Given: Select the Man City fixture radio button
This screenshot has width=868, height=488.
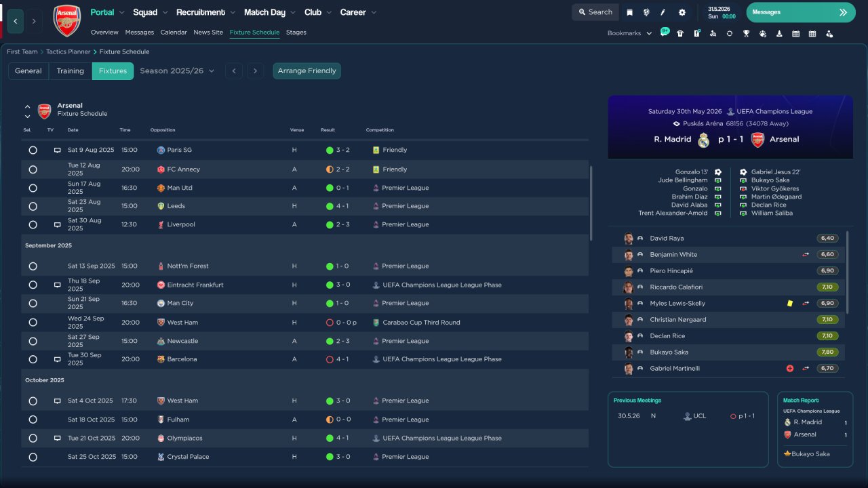Looking at the screenshot, I should 33,304.
